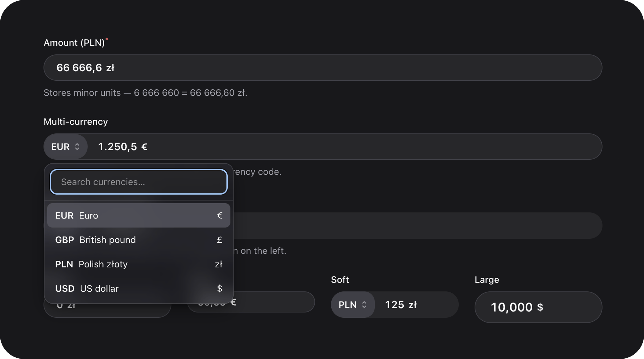The width and height of the screenshot is (644, 359).
Task: Open the EUR currency selector
Action: pos(66,147)
